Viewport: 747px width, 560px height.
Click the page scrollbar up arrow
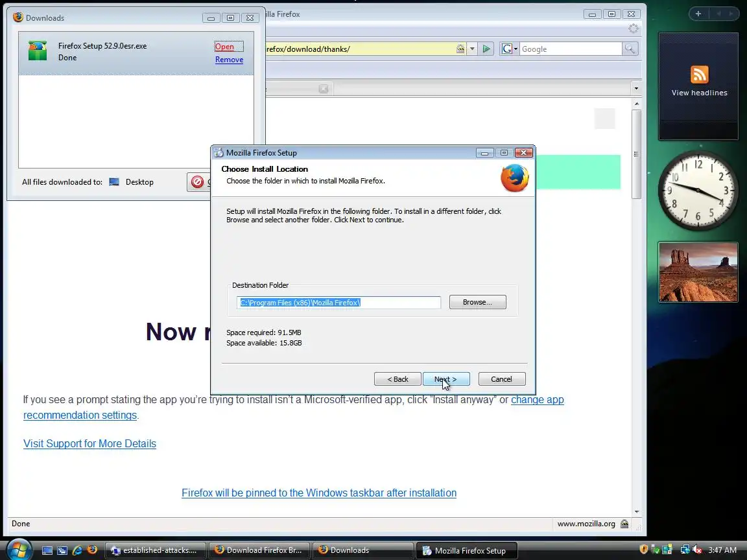(637, 103)
